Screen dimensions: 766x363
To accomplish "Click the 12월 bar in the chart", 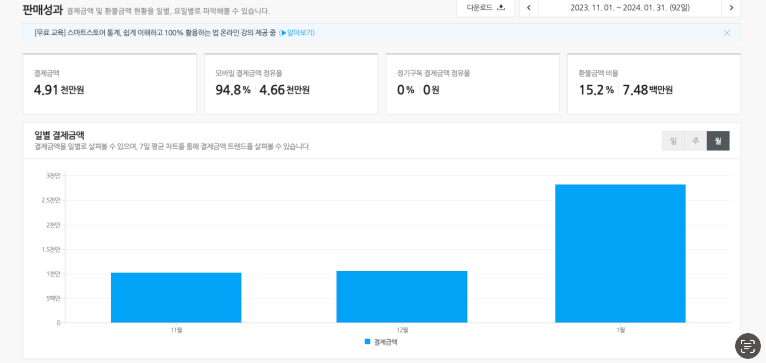I will click(x=402, y=297).
